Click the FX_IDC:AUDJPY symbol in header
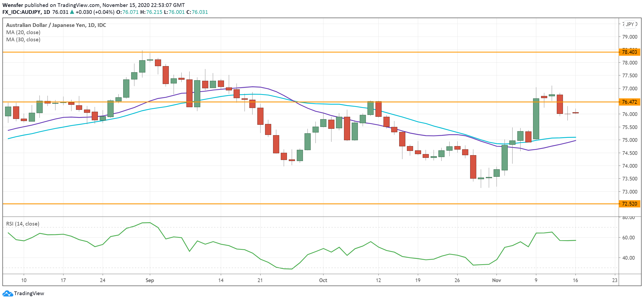Screen dimensions: 644x301 coord(22,12)
